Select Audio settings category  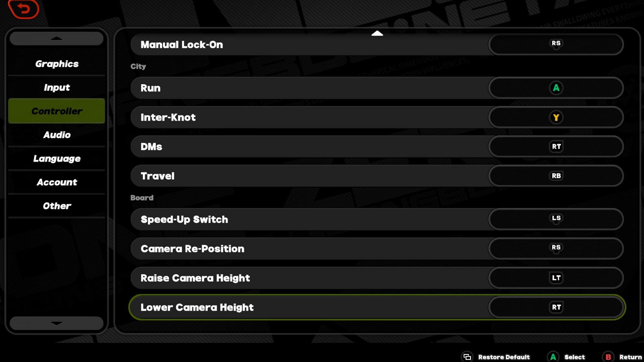pyautogui.click(x=57, y=134)
